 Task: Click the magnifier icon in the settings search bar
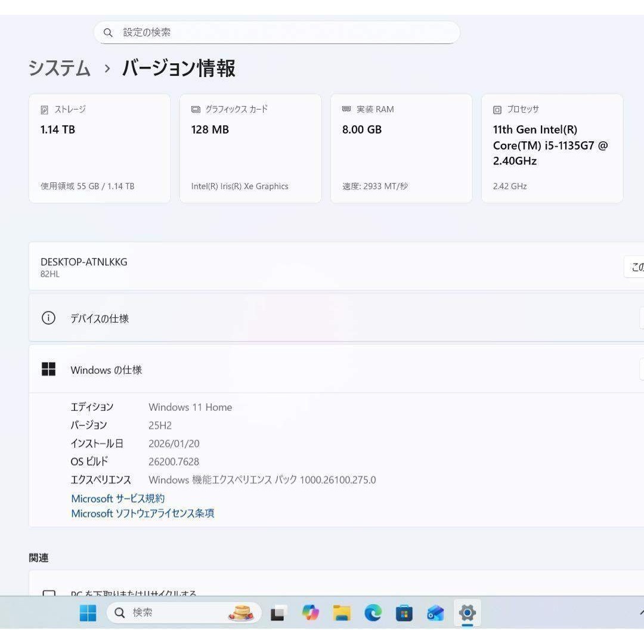(108, 32)
